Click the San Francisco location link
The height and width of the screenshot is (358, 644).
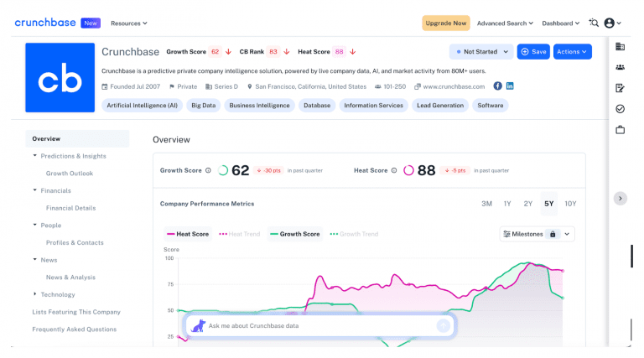(310, 86)
